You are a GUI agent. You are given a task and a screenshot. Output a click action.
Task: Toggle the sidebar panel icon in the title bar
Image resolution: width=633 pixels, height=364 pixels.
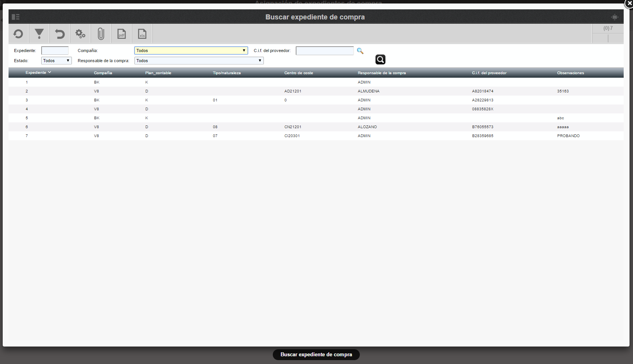coord(16,17)
